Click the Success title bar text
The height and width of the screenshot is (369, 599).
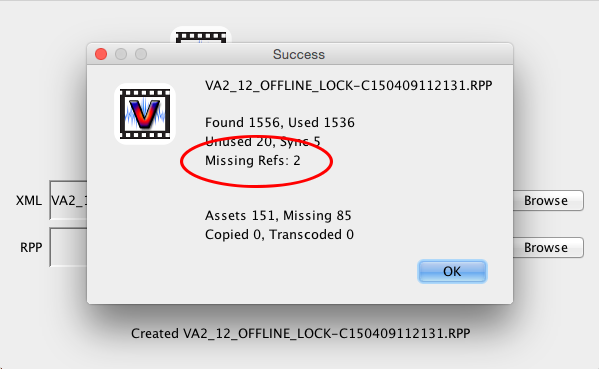(x=299, y=55)
